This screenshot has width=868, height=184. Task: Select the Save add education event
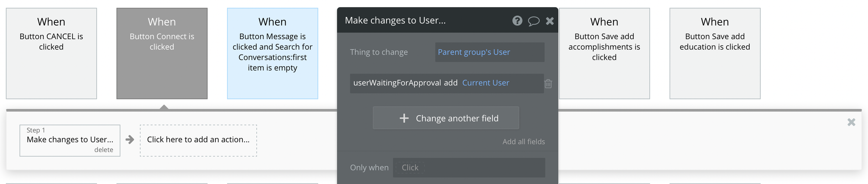pyautogui.click(x=715, y=53)
